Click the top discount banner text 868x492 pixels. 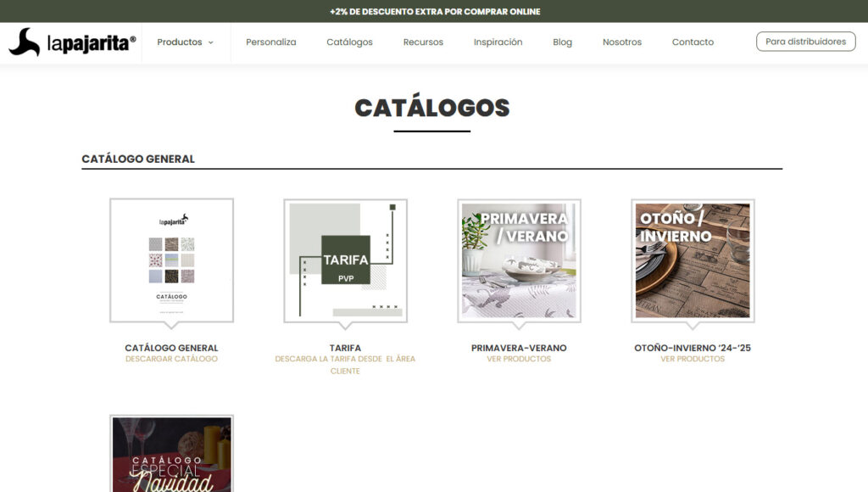(435, 11)
